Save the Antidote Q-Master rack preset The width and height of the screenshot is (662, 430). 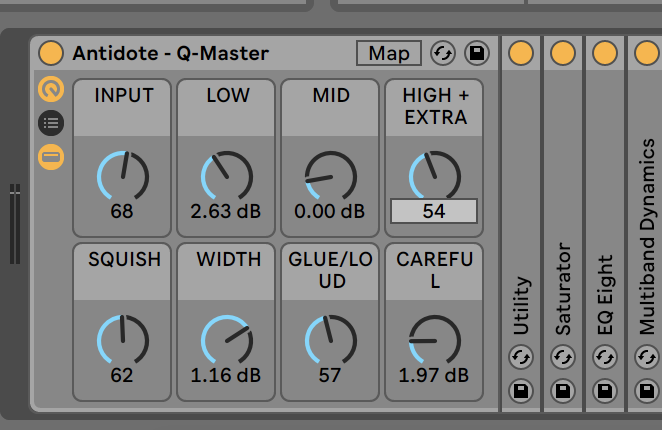pos(476,53)
